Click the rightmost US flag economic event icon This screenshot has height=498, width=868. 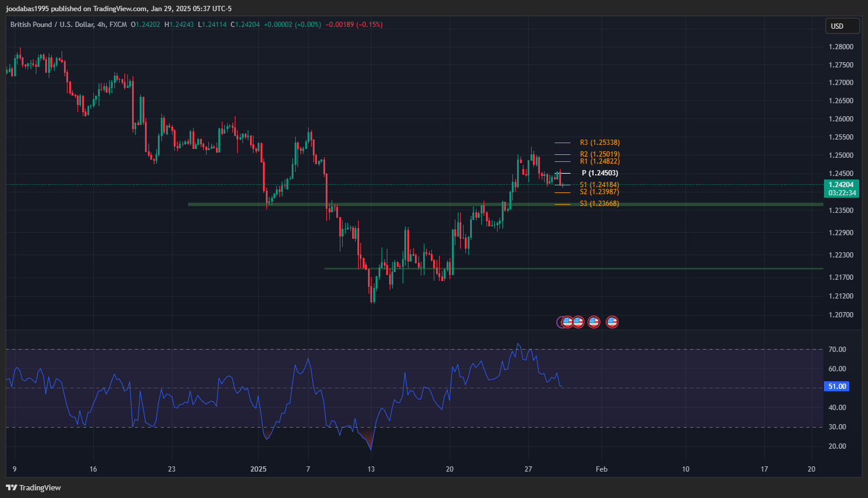click(x=612, y=321)
